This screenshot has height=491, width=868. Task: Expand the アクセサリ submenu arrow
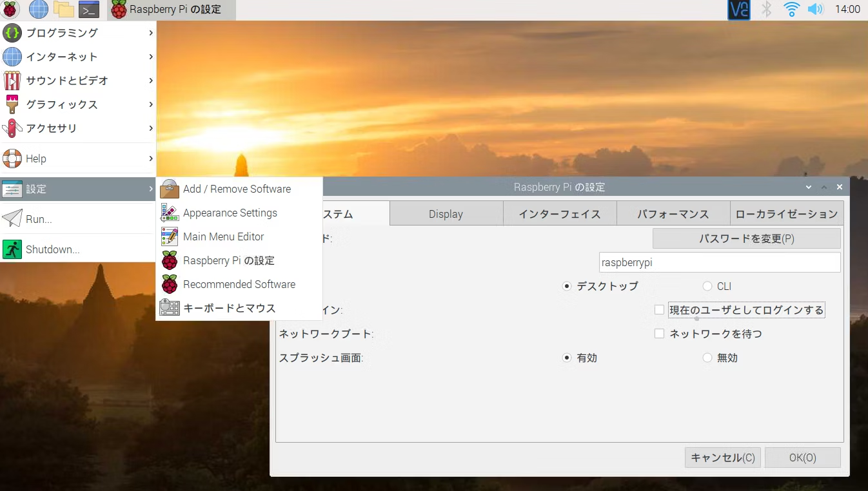[151, 128]
